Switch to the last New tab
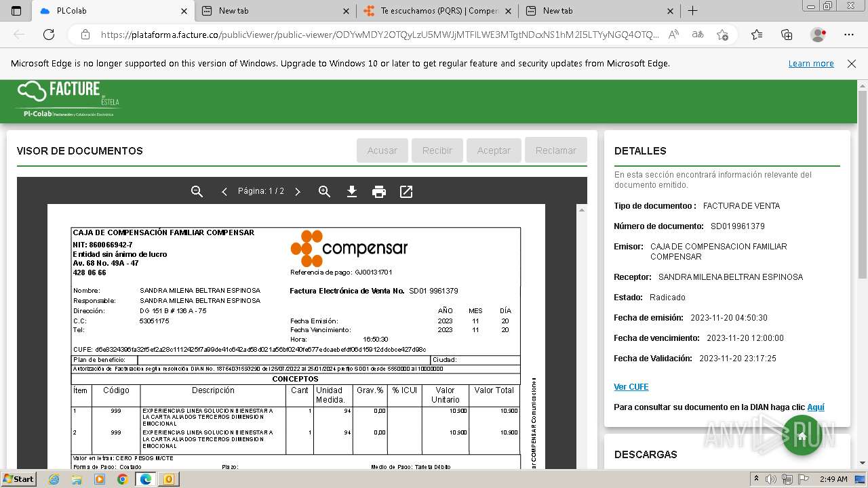 [x=601, y=11]
